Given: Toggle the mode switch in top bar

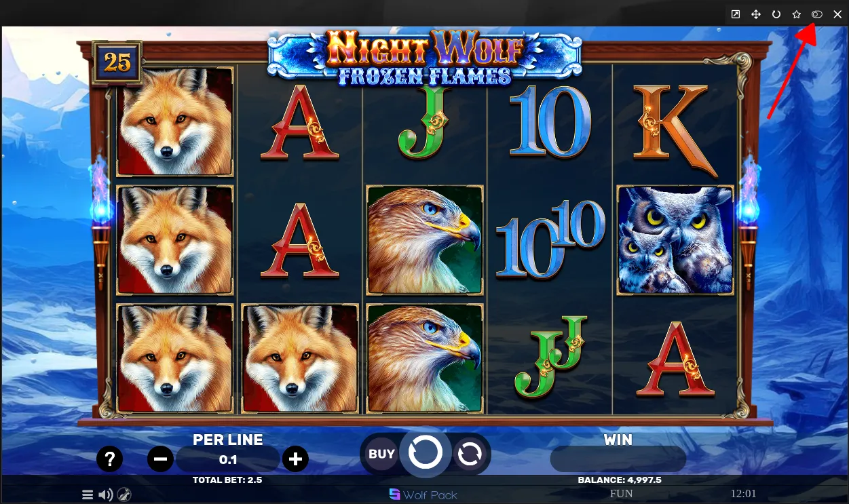Looking at the screenshot, I should coord(817,14).
